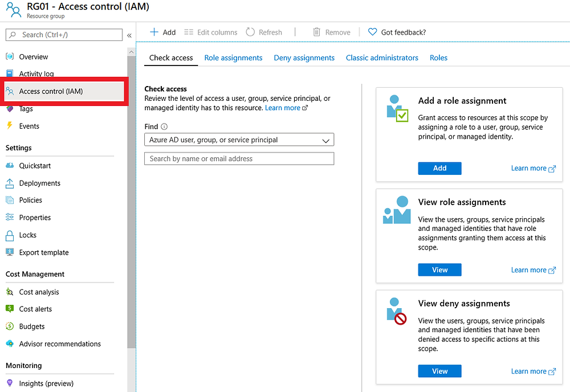Click the Remove trash can icon
570x392 pixels.
[316, 32]
